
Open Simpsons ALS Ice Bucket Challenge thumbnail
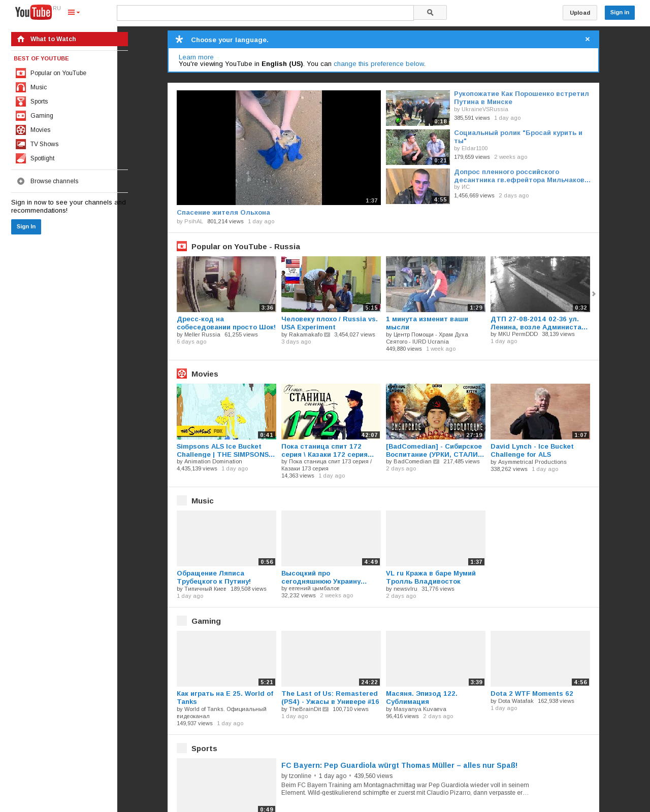pyautogui.click(x=226, y=412)
